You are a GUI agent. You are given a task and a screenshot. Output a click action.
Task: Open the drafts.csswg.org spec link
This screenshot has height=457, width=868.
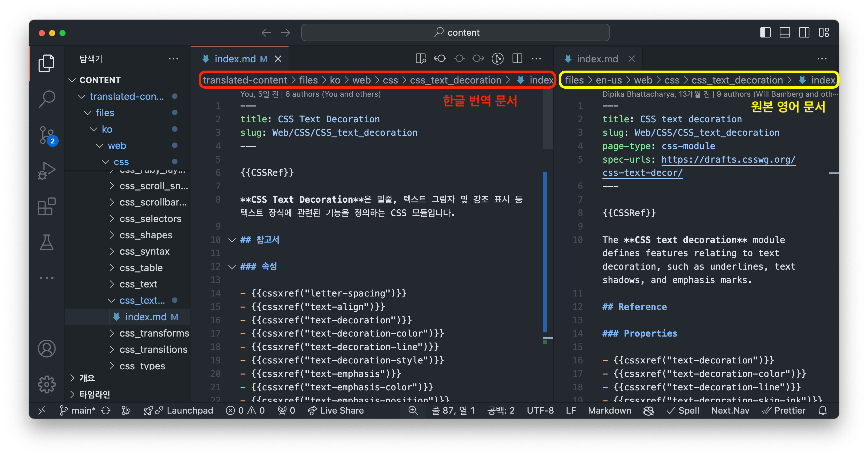(x=728, y=159)
